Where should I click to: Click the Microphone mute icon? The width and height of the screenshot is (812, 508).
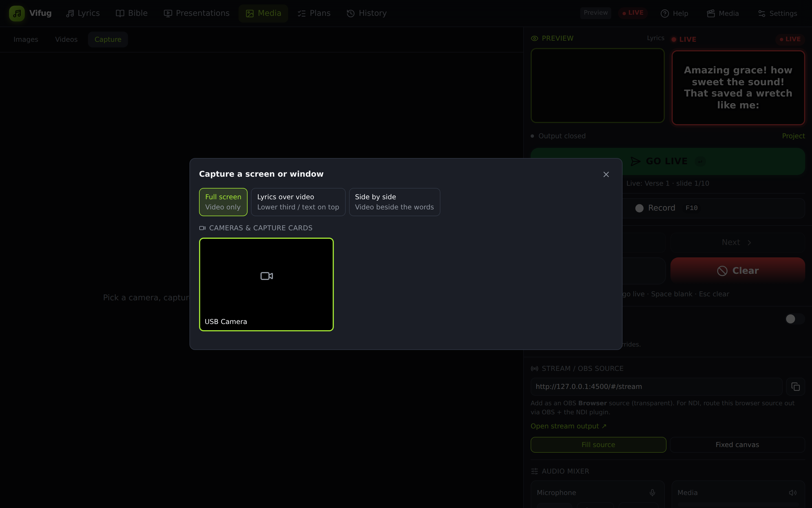pos(652,492)
